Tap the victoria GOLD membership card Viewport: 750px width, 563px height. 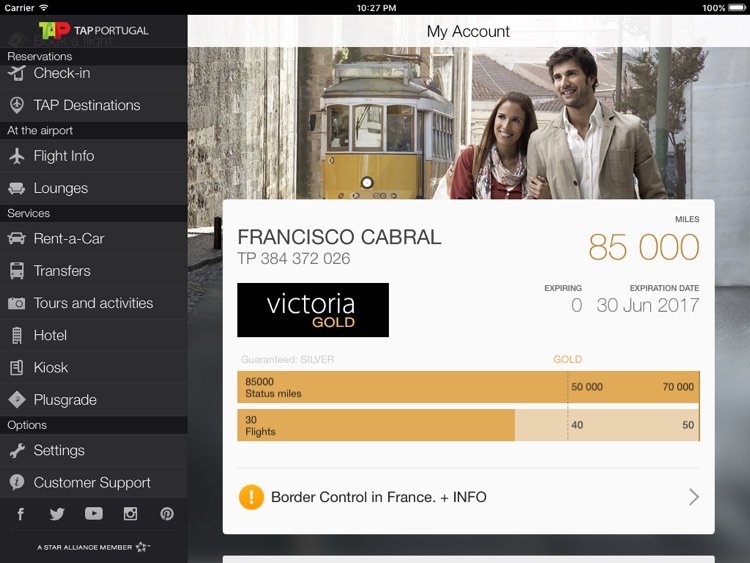pyautogui.click(x=313, y=310)
